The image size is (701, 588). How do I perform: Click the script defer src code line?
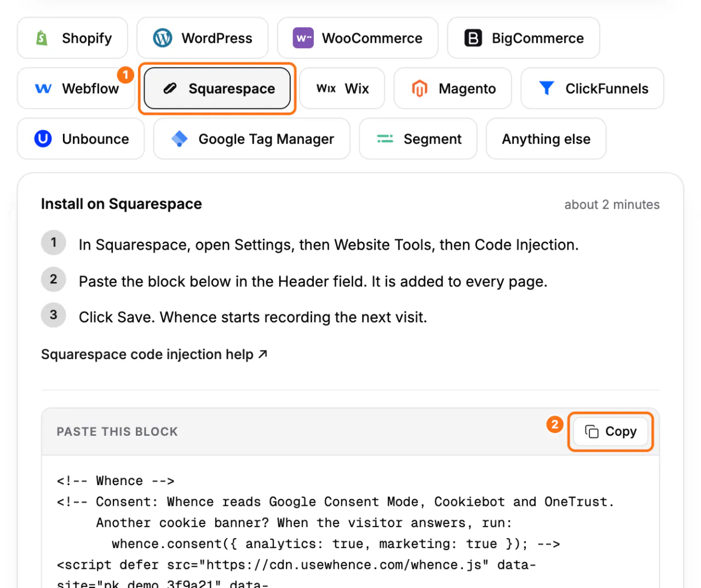pos(296,564)
